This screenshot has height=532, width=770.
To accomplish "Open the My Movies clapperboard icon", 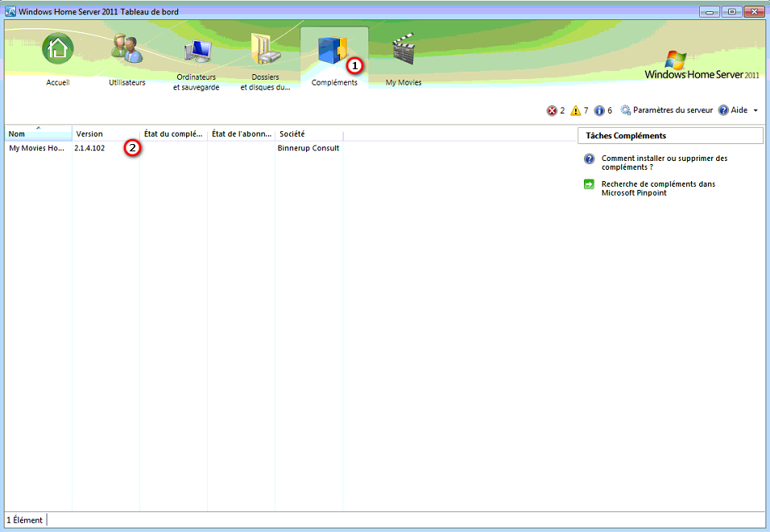I will pos(404,48).
